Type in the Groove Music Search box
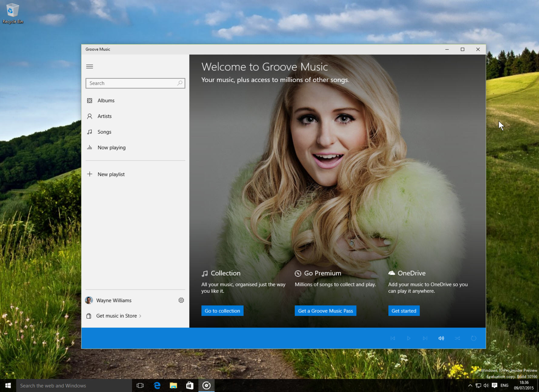Viewport: 539px width, 392px height. (x=135, y=83)
